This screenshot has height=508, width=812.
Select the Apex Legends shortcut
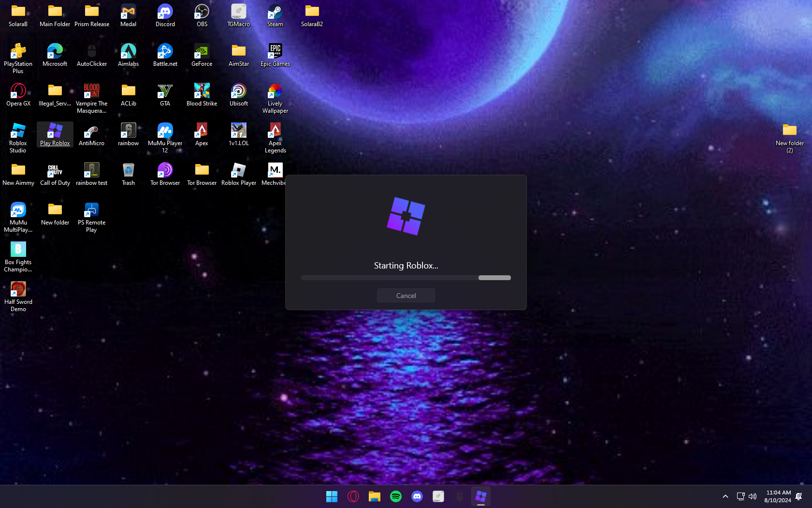[275, 138]
